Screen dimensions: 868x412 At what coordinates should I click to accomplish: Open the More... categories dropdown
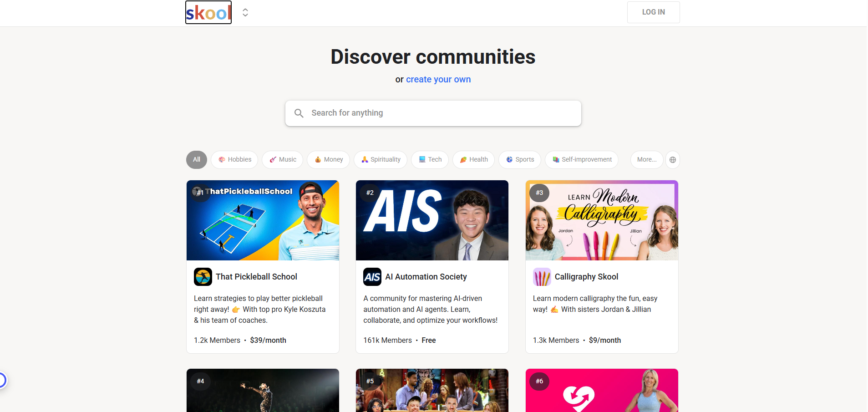point(647,160)
